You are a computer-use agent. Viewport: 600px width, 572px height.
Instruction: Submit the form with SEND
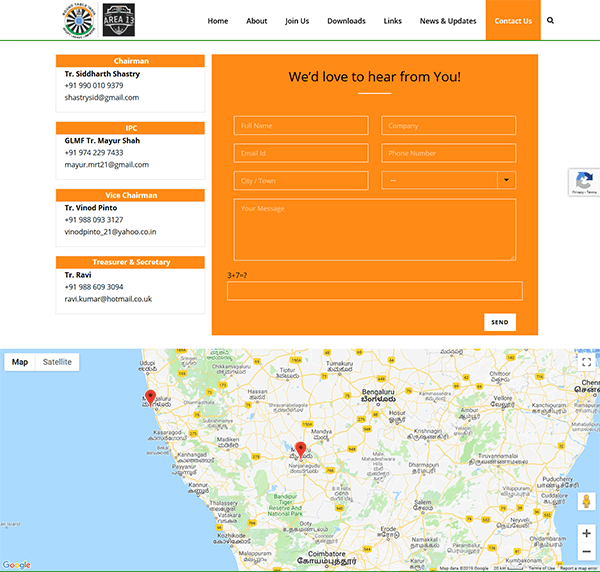tap(500, 322)
